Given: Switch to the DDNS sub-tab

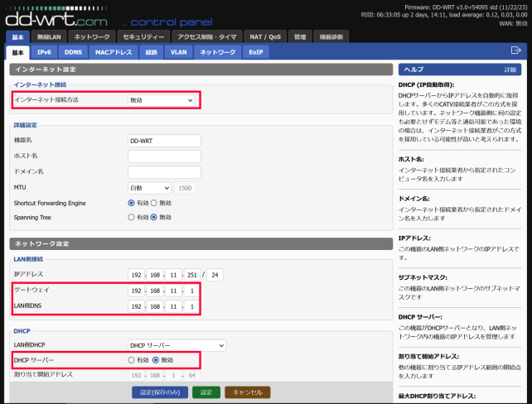Looking at the screenshot, I should (x=73, y=52).
